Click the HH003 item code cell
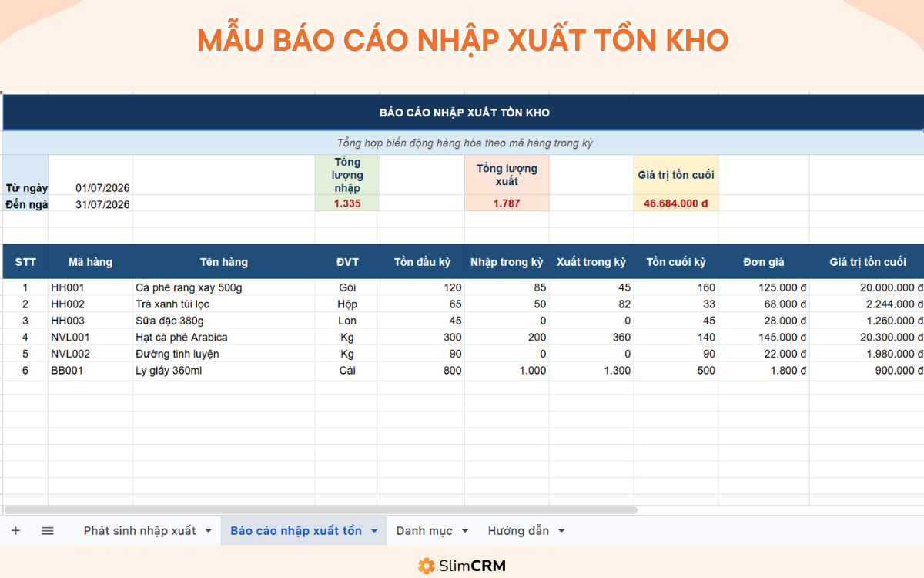 coord(90,321)
